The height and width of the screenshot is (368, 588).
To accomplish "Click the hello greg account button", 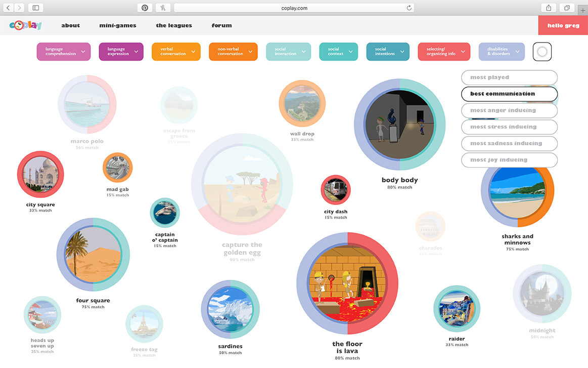I will [x=563, y=25].
